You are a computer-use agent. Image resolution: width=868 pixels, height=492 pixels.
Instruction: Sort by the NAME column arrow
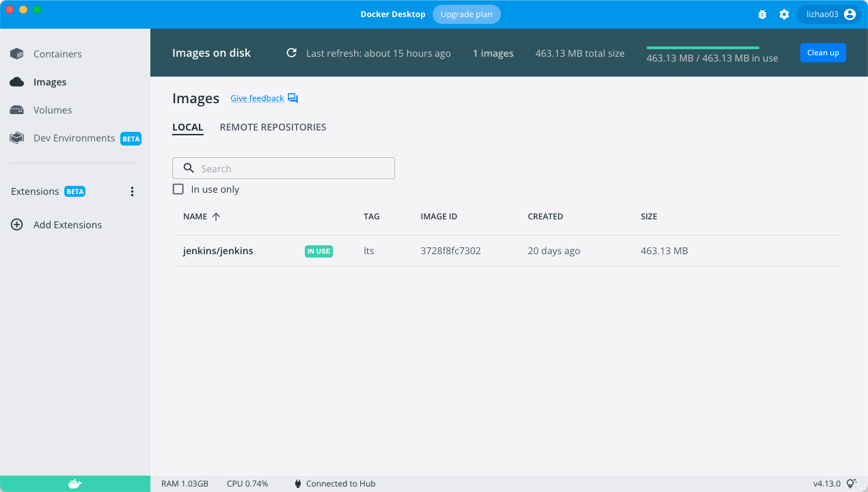point(216,217)
